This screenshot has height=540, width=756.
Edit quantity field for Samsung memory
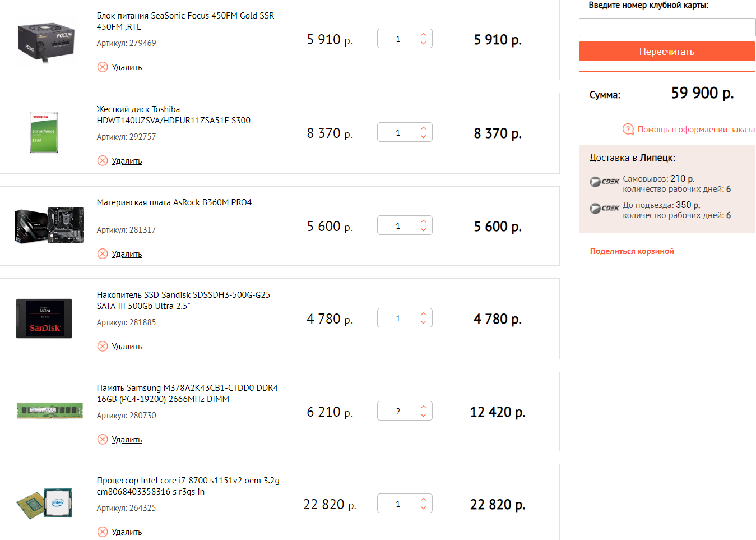(x=397, y=412)
